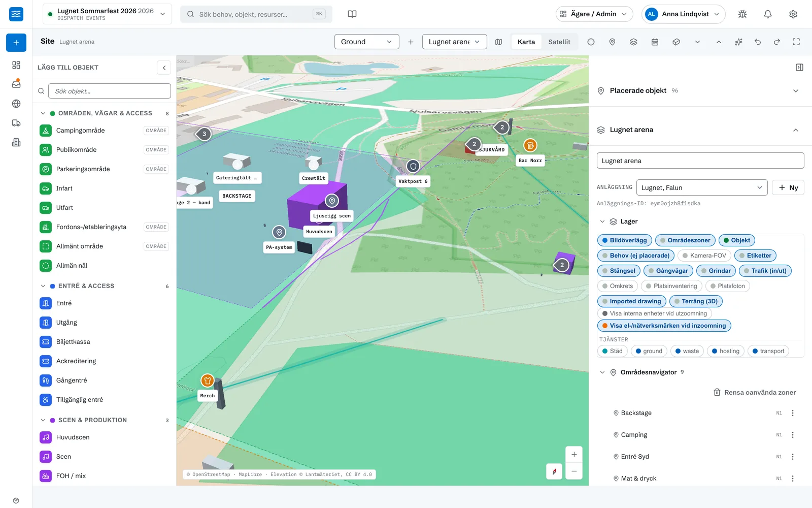Click the bug report icon

pyautogui.click(x=742, y=14)
